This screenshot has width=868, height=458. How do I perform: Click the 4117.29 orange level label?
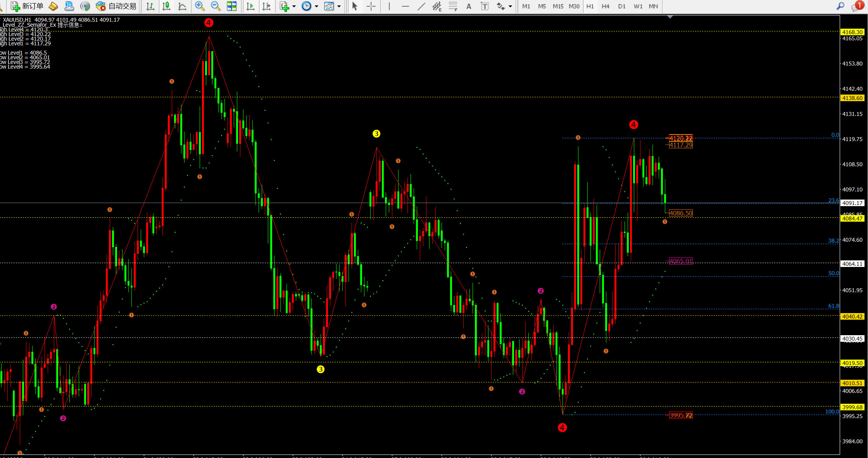point(681,145)
